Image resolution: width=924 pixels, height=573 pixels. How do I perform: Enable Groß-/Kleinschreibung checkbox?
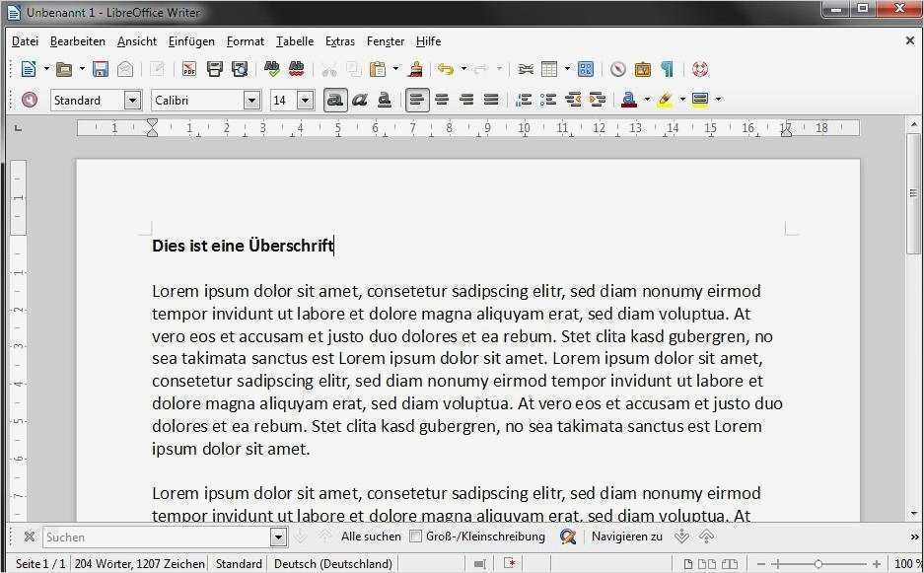click(416, 537)
